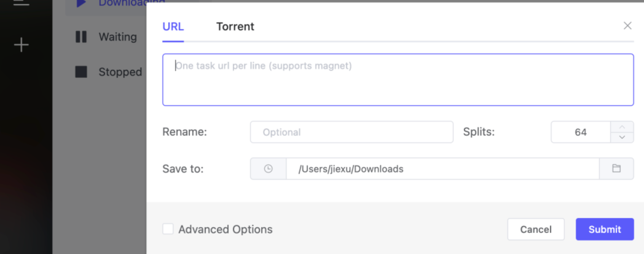Enable the Advanced Options checkbox
The image size is (644, 254).
168,229
